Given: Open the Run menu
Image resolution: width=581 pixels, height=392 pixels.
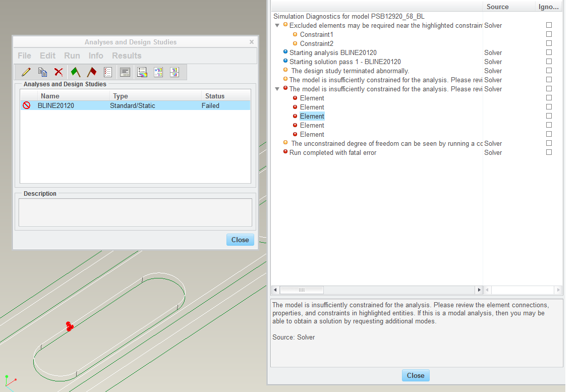Looking at the screenshot, I should 72,55.
